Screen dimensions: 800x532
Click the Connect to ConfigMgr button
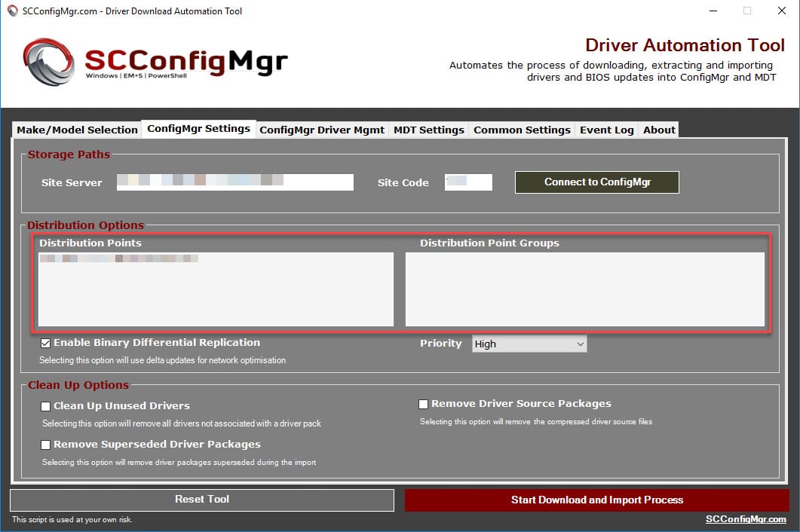pos(597,182)
